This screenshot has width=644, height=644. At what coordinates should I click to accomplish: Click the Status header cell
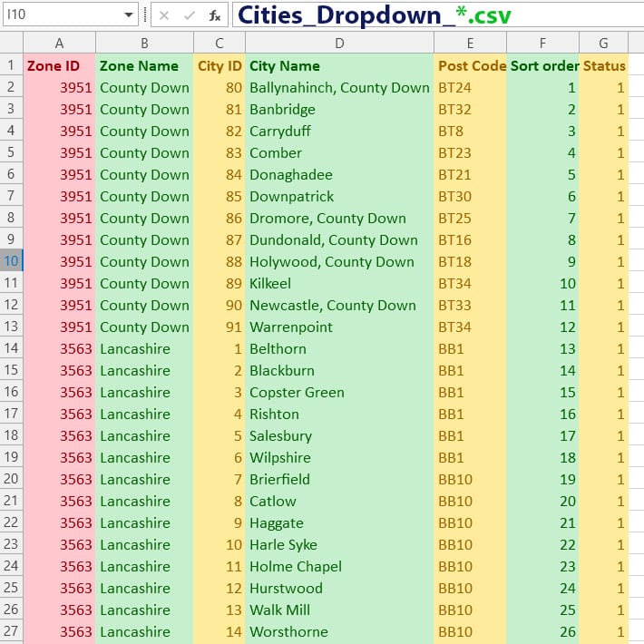pos(603,65)
